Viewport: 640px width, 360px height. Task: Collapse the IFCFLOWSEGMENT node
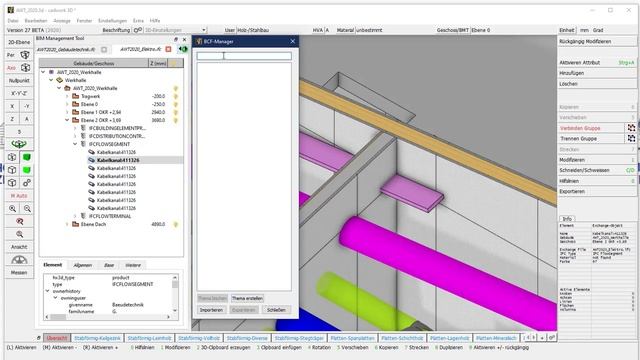(75, 144)
